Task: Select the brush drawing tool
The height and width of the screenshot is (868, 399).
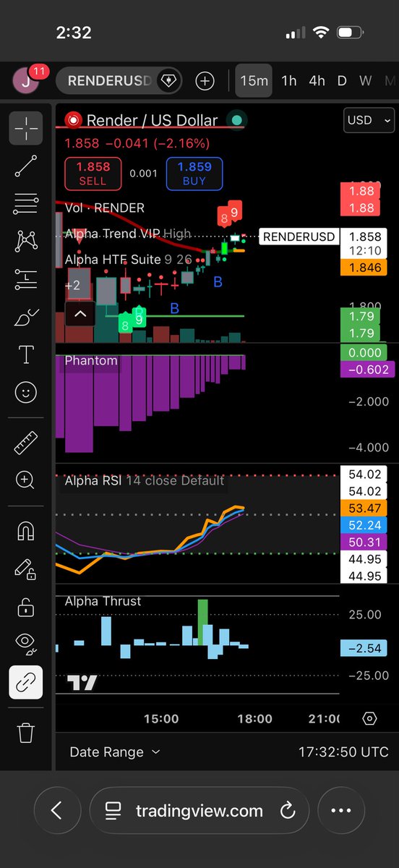Action: point(26,317)
